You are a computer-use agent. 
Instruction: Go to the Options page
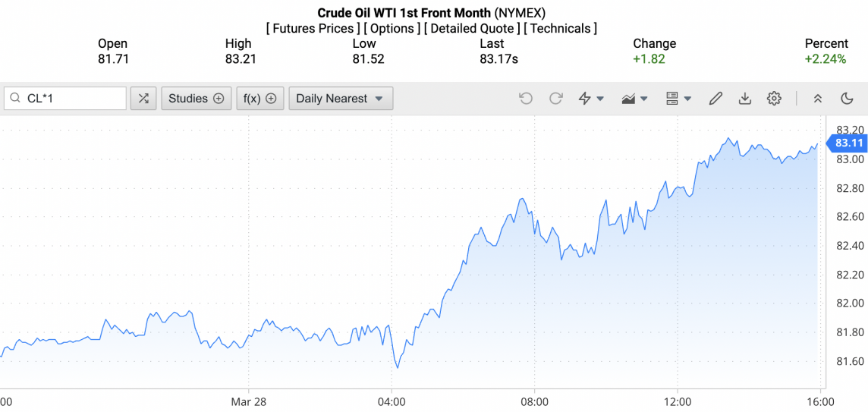392,28
